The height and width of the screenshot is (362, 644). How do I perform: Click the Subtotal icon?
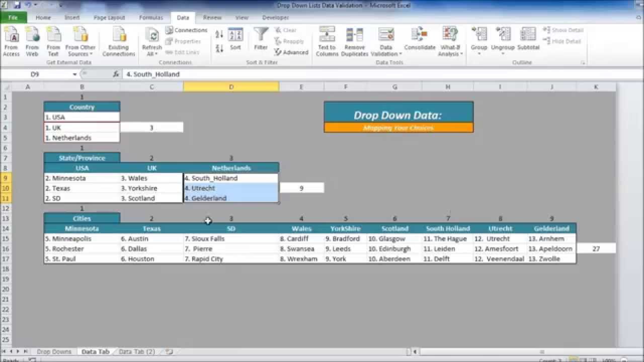pos(528,39)
